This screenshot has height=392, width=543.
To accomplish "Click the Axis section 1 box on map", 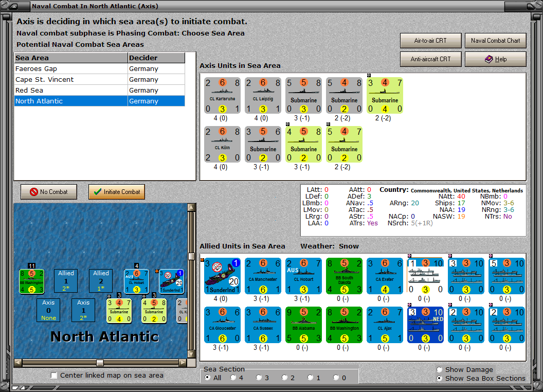I will (83, 310).
